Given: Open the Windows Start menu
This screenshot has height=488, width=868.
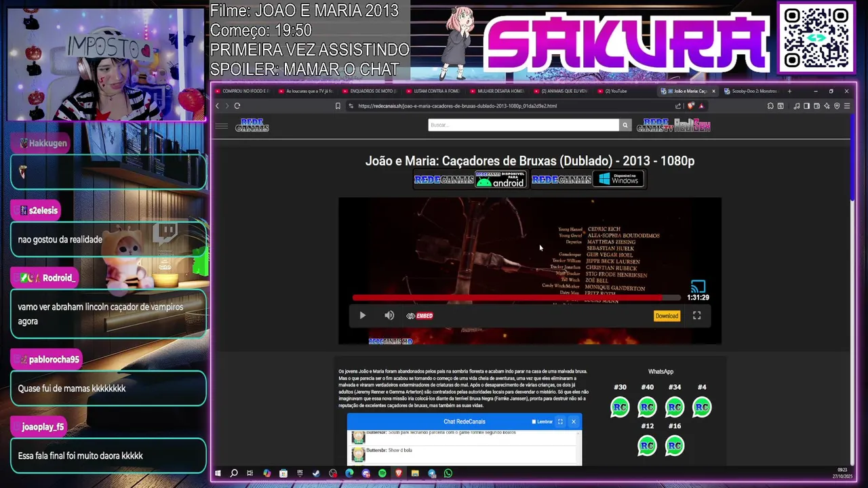Looking at the screenshot, I should pos(218,473).
